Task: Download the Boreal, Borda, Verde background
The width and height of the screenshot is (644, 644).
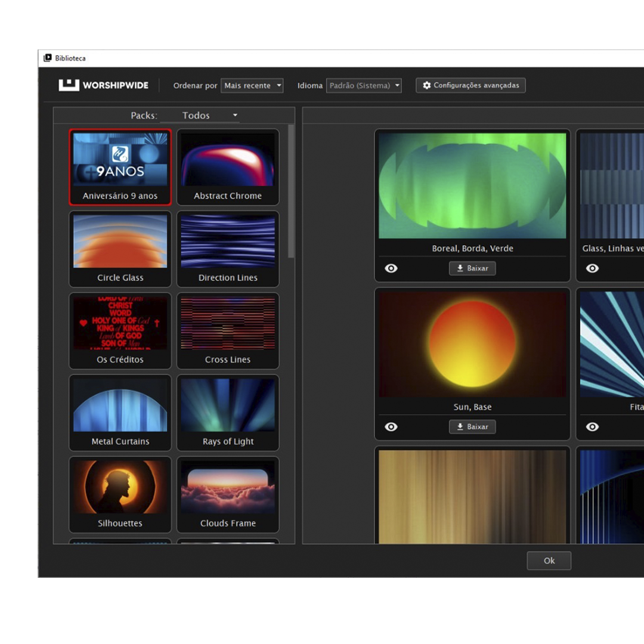Action: point(472,268)
